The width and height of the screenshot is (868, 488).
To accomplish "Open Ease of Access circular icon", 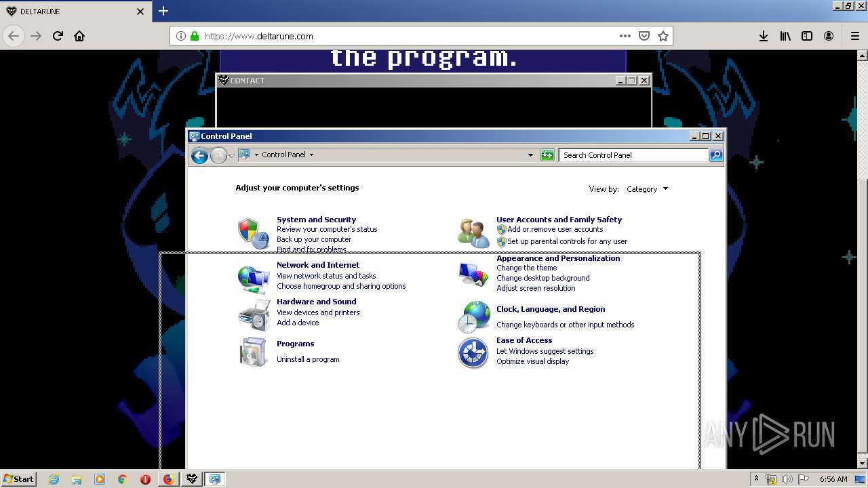I will click(473, 353).
